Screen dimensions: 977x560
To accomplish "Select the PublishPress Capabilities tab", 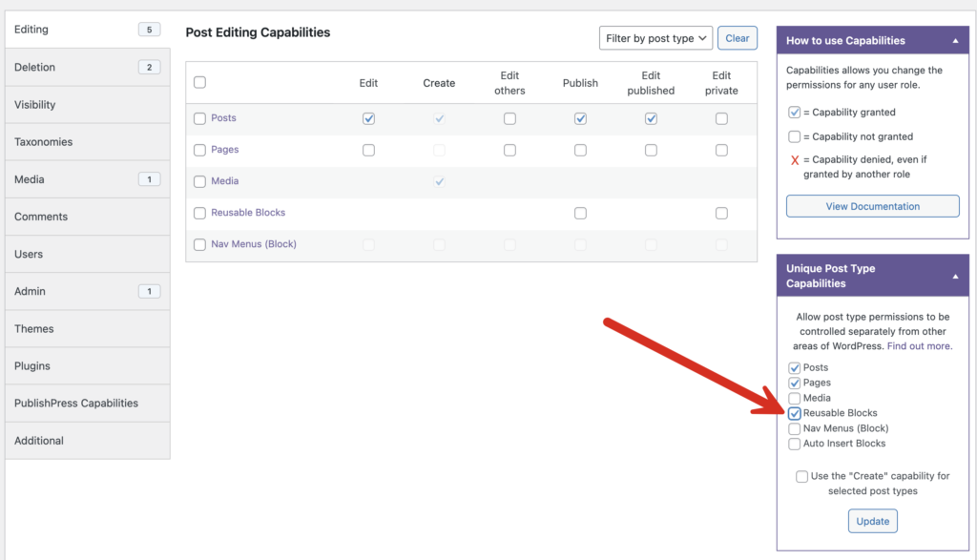I will [76, 404].
